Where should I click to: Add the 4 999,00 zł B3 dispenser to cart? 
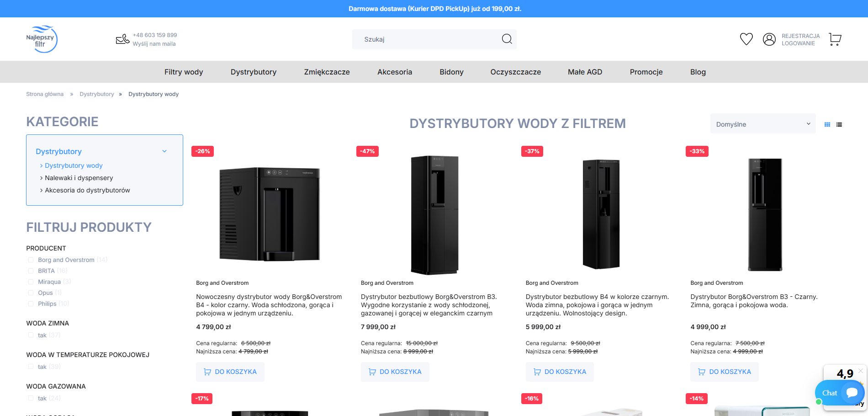tap(725, 372)
